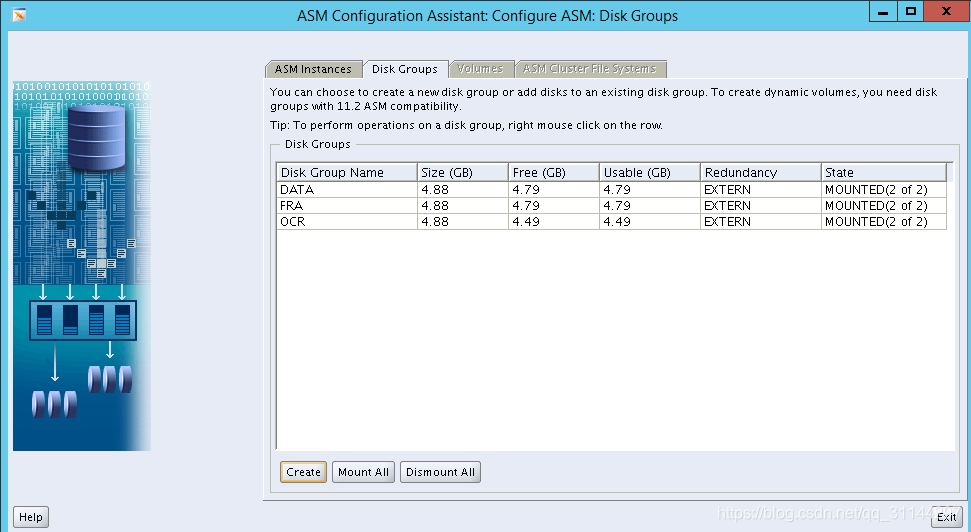The width and height of the screenshot is (971, 532).
Task: Maximize the ASM Configuration Assistant window
Action: pyautogui.click(x=910, y=12)
